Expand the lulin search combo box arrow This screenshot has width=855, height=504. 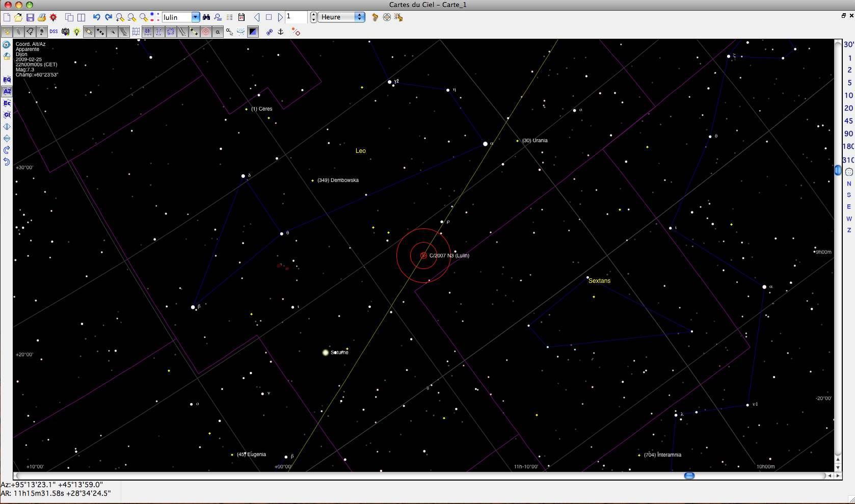[x=196, y=17]
